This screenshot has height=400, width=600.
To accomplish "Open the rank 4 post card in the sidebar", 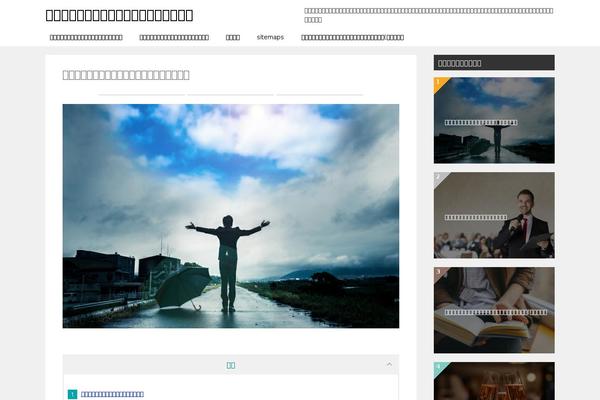I will tap(494, 381).
